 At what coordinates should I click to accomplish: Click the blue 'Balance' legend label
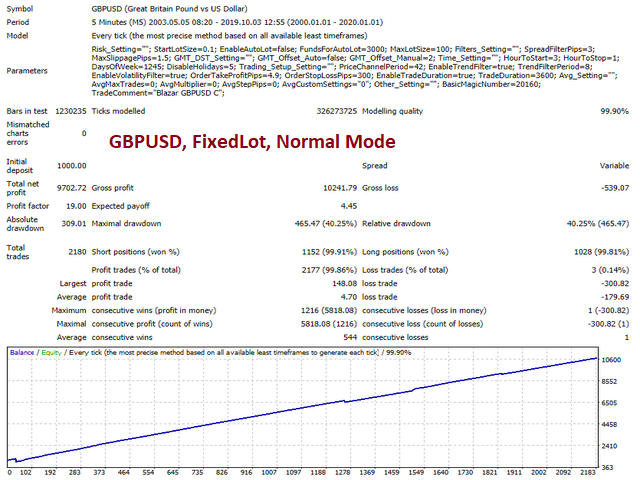(25, 353)
